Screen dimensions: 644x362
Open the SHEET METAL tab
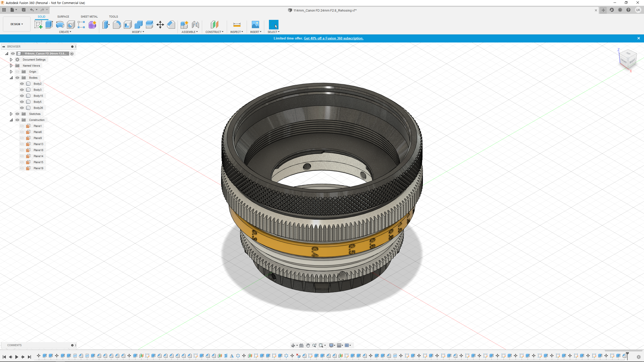[89, 17]
